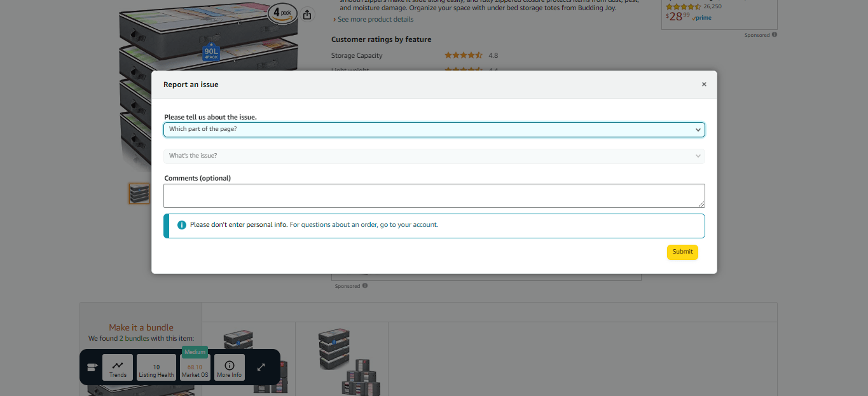Click the info icon in the personal info notice

(182, 225)
